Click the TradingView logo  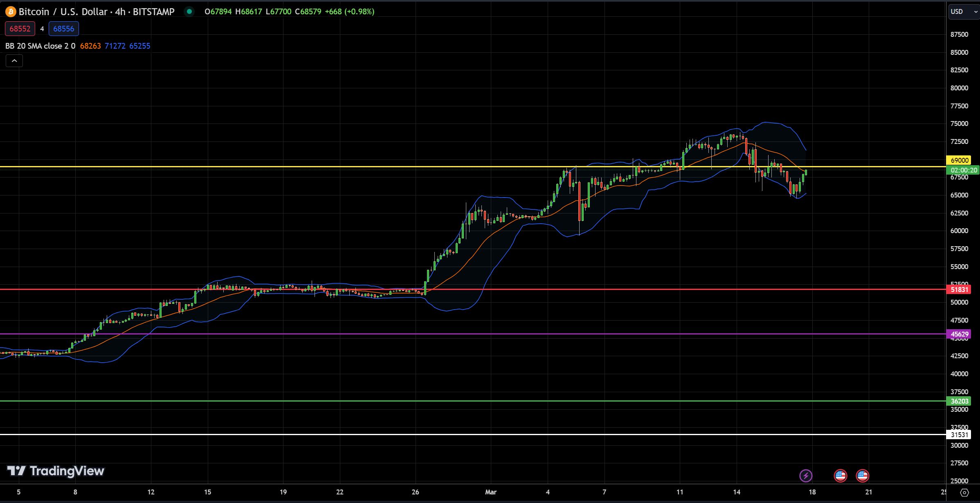click(x=56, y=471)
